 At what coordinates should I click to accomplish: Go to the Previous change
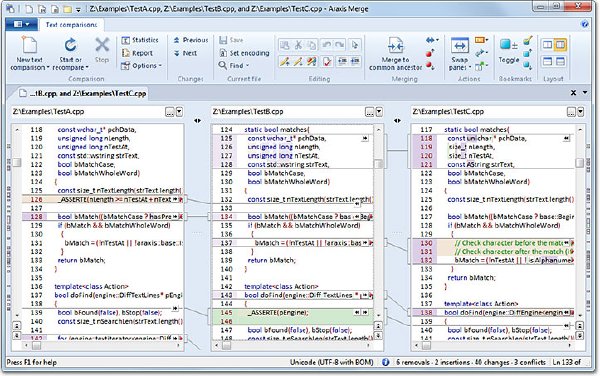click(x=191, y=40)
